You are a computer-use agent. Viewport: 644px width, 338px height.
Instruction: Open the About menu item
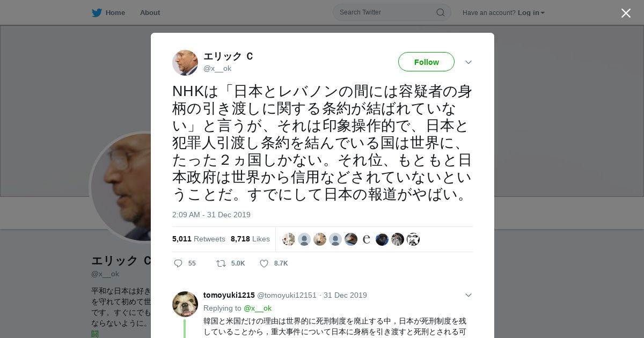click(x=150, y=12)
